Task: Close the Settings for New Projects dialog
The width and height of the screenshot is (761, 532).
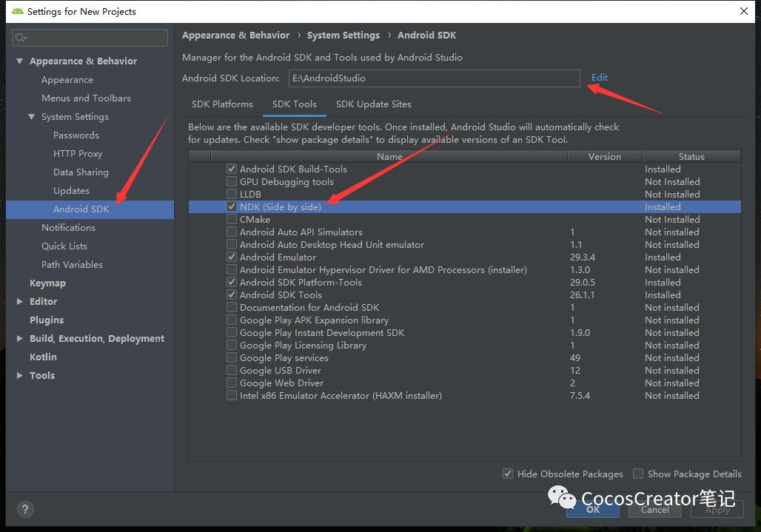Action: click(x=743, y=11)
